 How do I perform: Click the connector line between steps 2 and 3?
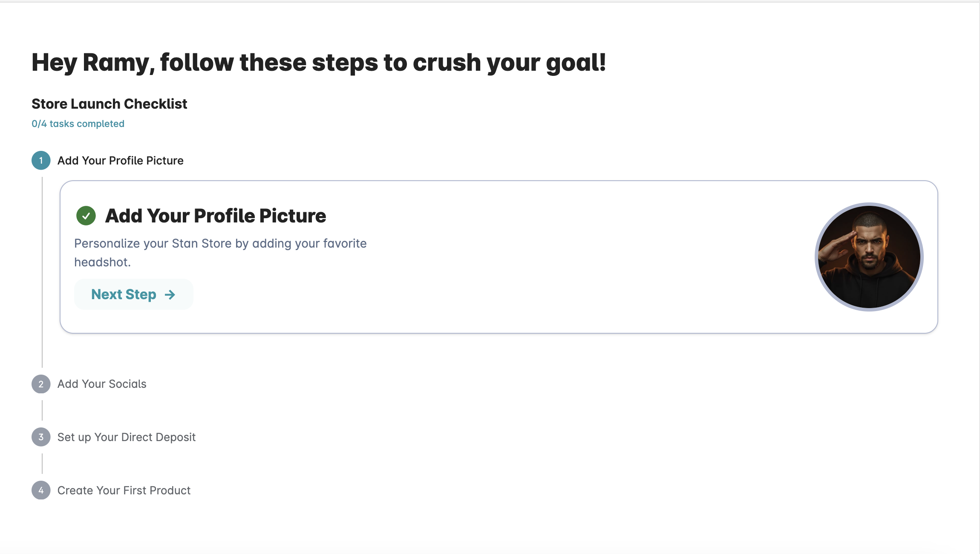(42, 410)
